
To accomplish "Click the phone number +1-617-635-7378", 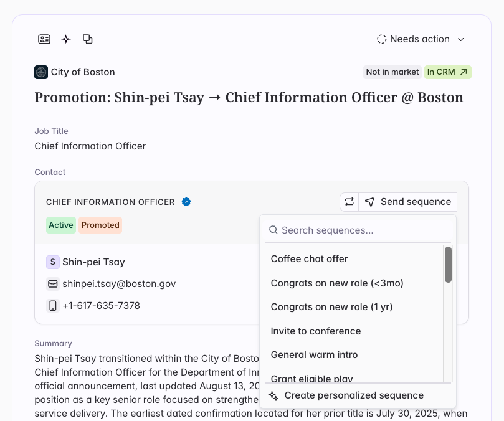I will click(102, 306).
